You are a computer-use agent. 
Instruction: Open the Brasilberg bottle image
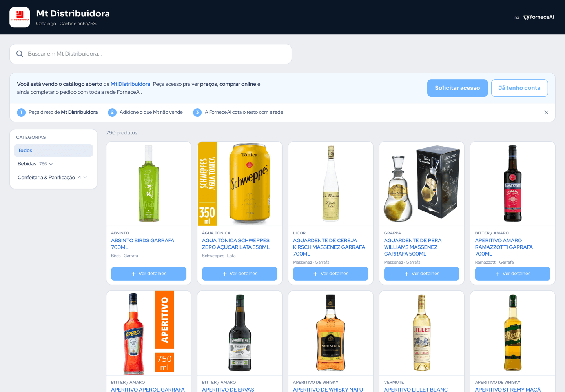tap(240, 333)
